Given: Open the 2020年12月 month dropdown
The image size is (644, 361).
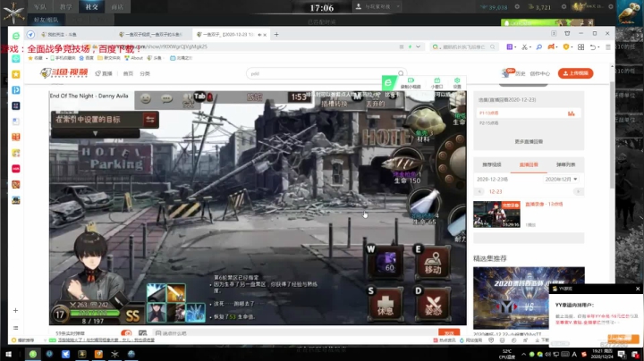Looking at the screenshot, I should (561, 180).
